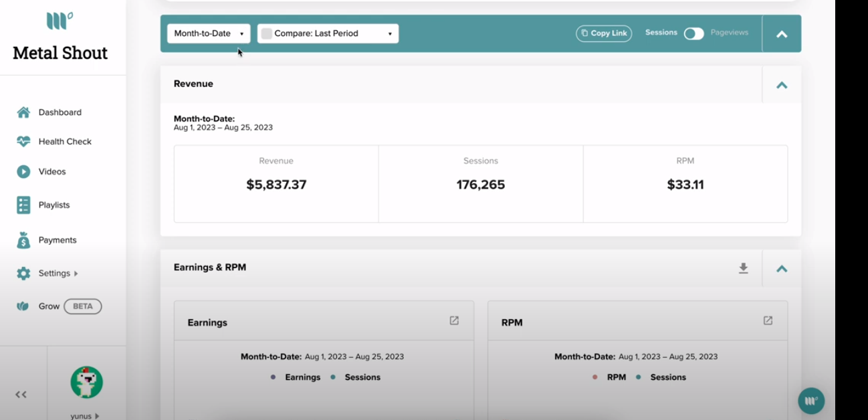The image size is (868, 420).
Task: Click the Payments money bag icon
Action: (23, 240)
